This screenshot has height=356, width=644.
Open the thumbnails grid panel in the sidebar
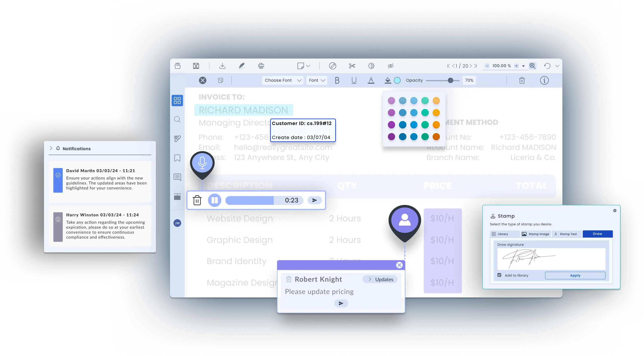pyautogui.click(x=177, y=101)
